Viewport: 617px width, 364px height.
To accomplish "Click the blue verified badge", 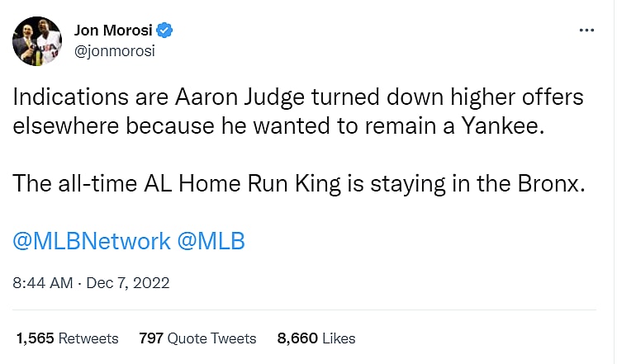I will click(164, 31).
